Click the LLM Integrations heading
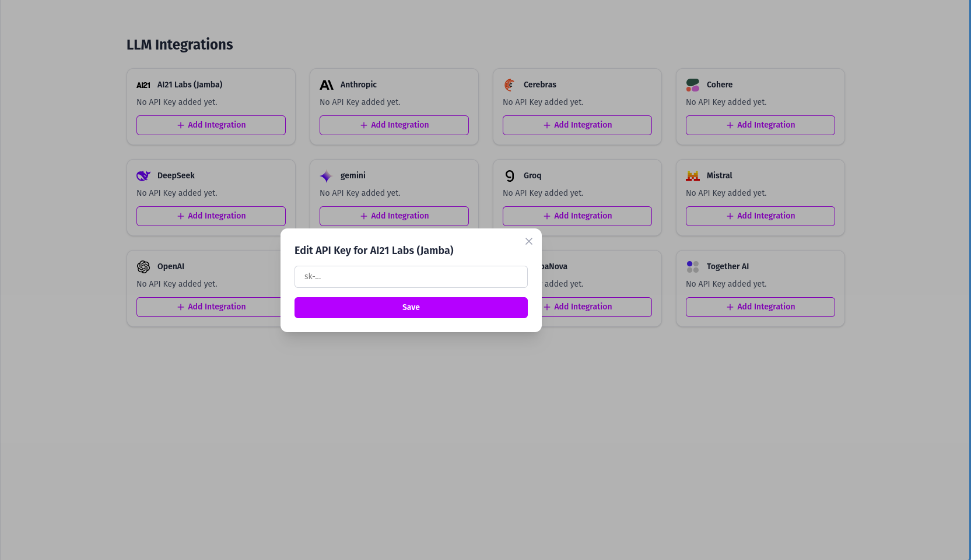Image resolution: width=971 pixels, height=560 pixels. pyautogui.click(x=180, y=44)
